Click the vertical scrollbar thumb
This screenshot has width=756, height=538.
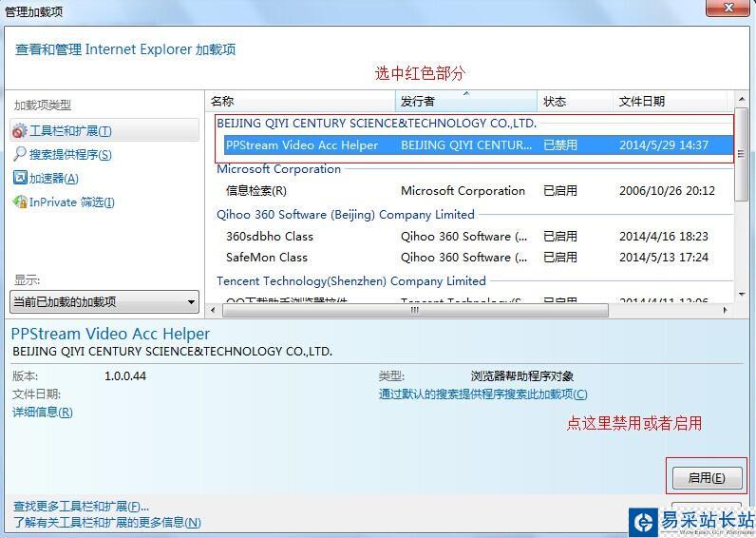(x=742, y=154)
